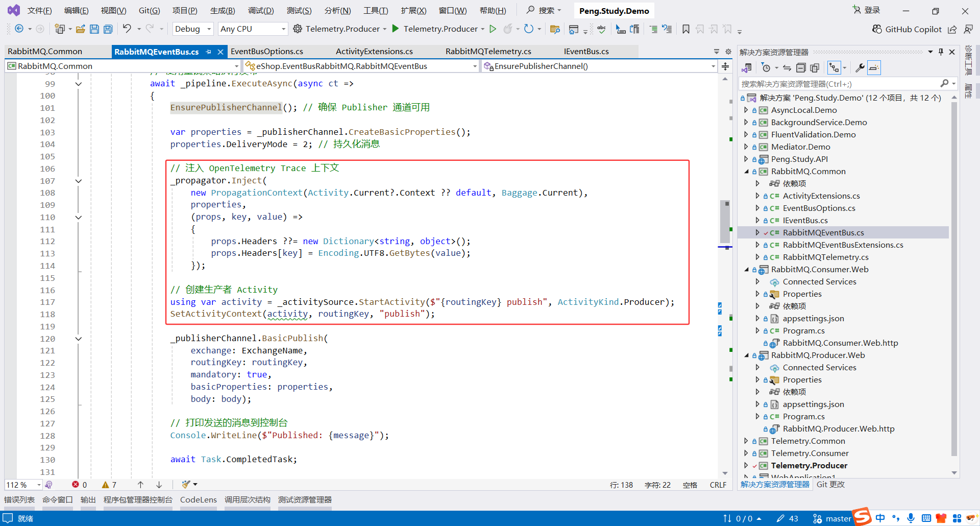The image size is (980, 526).
Task: Toggle the preview selected items button
Action: click(x=874, y=68)
